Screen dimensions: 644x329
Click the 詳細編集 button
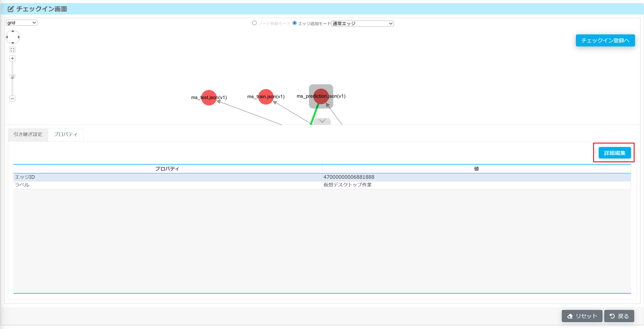tap(615, 153)
